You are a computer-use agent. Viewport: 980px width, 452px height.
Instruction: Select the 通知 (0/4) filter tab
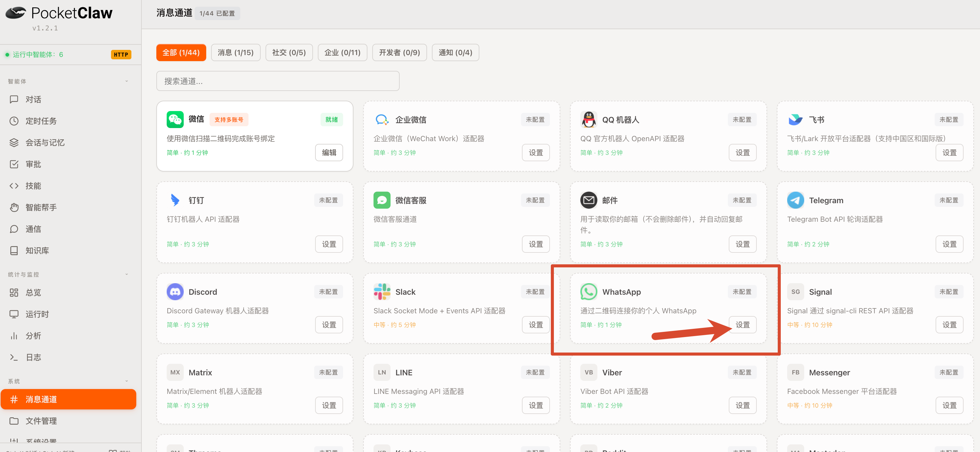pyautogui.click(x=455, y=53)
